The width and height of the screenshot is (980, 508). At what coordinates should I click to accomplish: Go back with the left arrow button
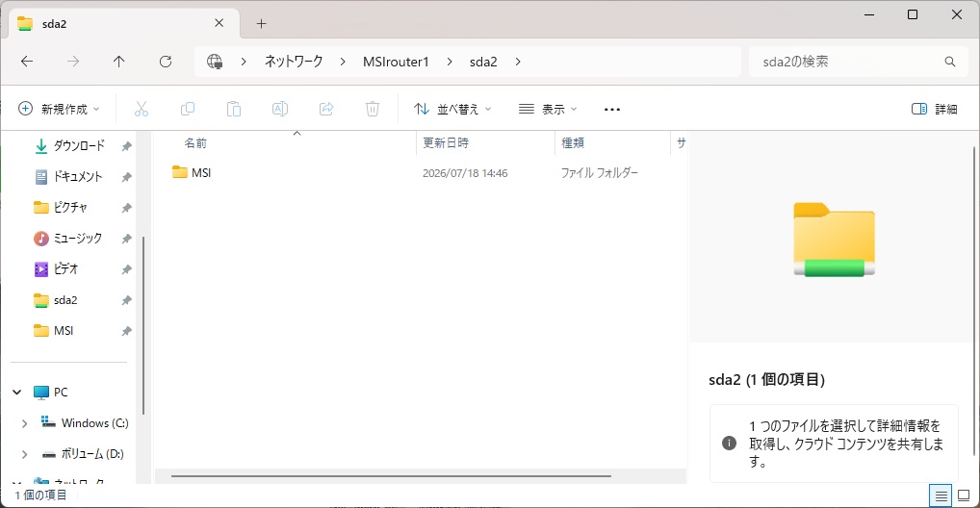pos(27,62)
